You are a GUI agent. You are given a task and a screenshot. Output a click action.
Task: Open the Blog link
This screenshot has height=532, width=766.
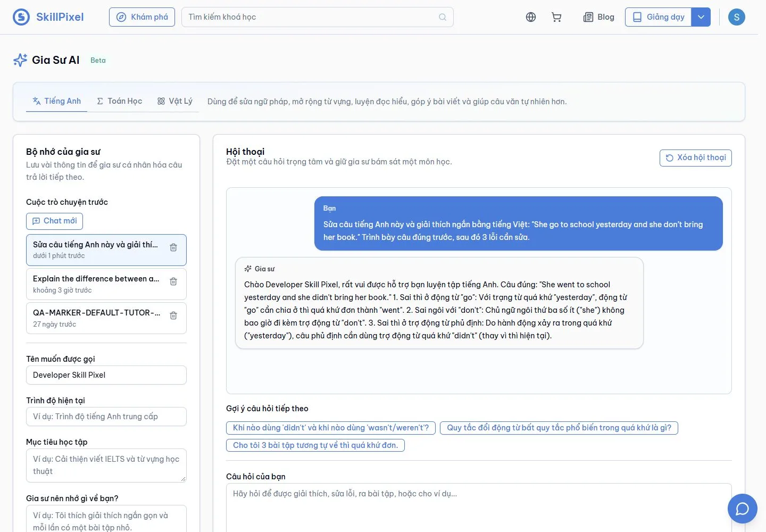(599, 17)
